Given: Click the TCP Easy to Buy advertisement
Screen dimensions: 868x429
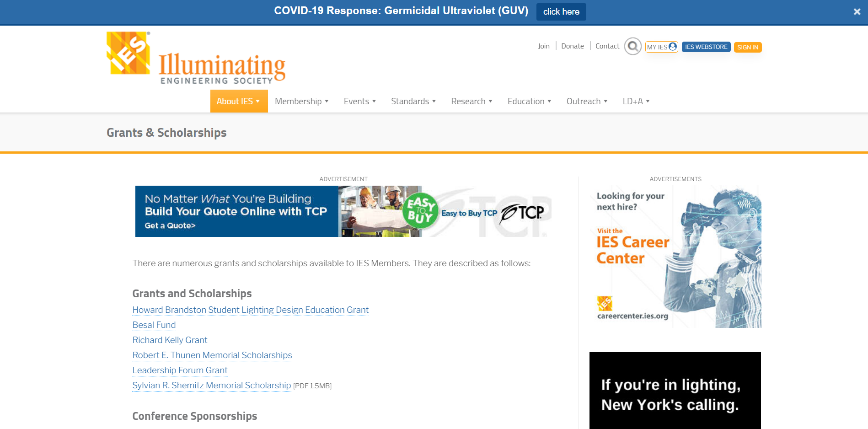Looking at the screenshot, I should (x=343, y=211).
